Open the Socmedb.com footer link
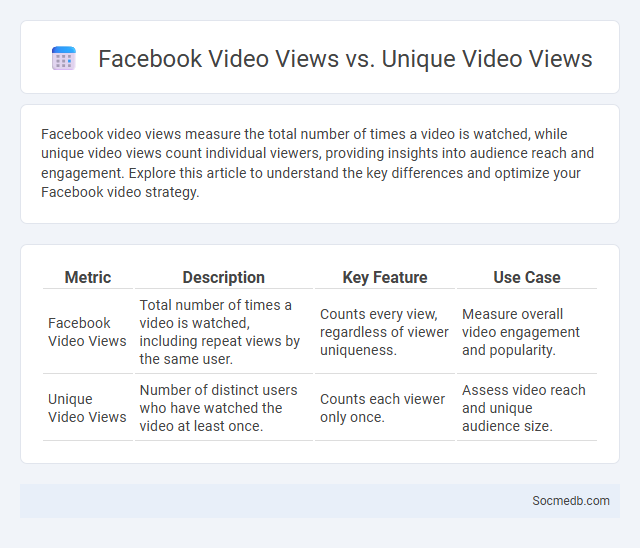This screenshot has width=640, height=548. pos(571,501)
